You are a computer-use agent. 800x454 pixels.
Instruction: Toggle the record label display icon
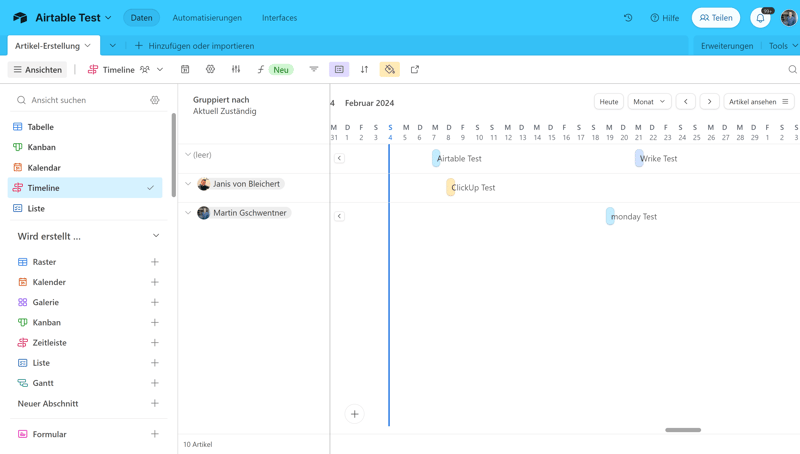pos(339,70)
